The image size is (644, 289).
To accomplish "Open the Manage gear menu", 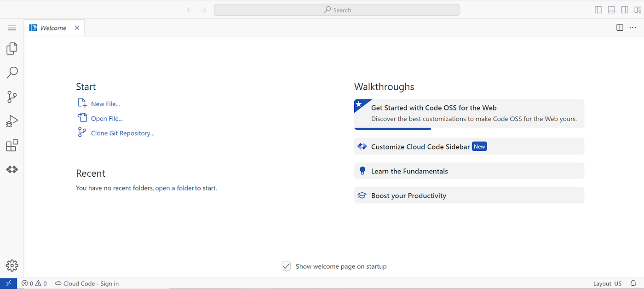I will tap(12, 266).
